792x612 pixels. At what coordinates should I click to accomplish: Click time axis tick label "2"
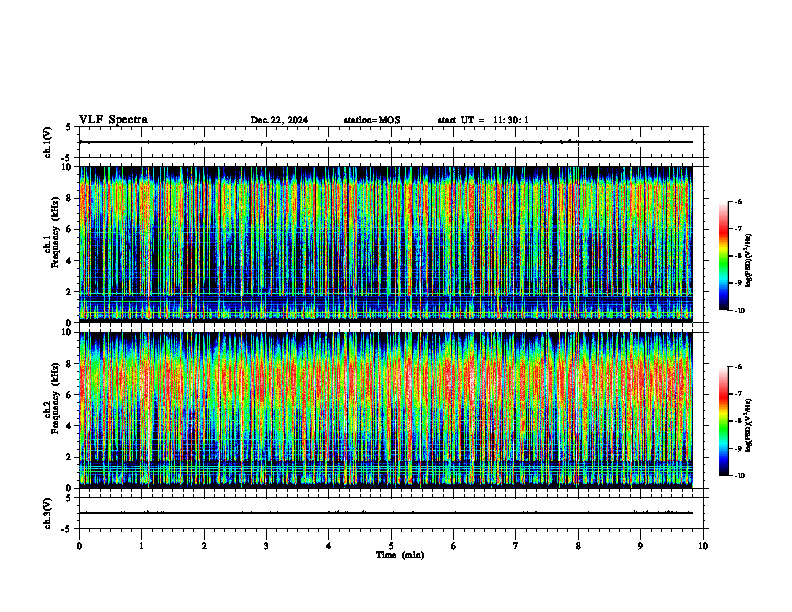click(204, 546)
